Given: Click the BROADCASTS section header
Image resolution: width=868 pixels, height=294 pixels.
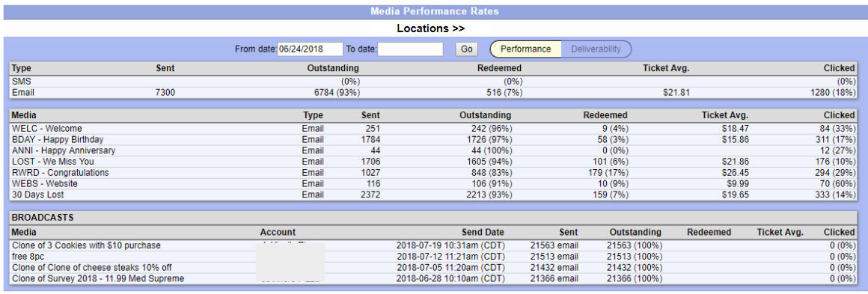Looking at the screenshot, I should 433,218.
